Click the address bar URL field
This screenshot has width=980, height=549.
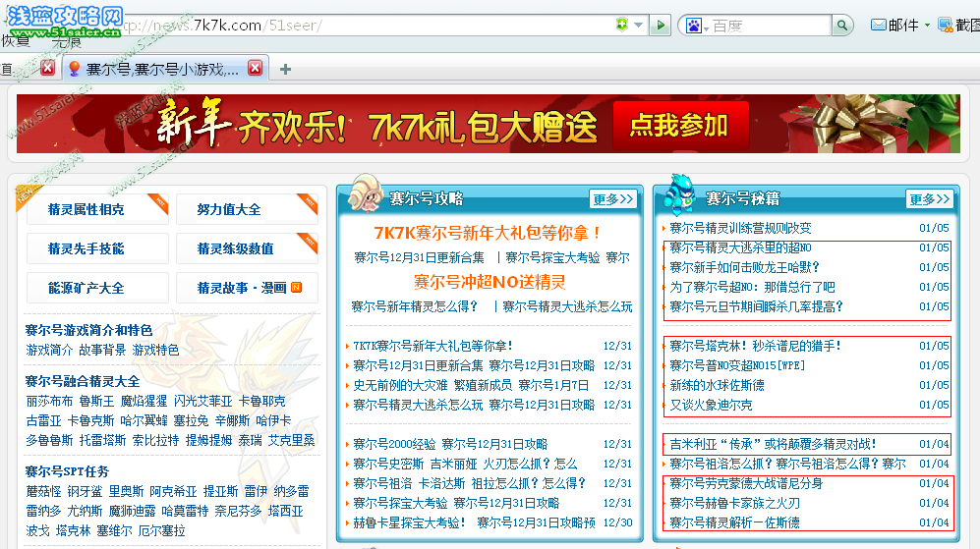click(369, 26)
